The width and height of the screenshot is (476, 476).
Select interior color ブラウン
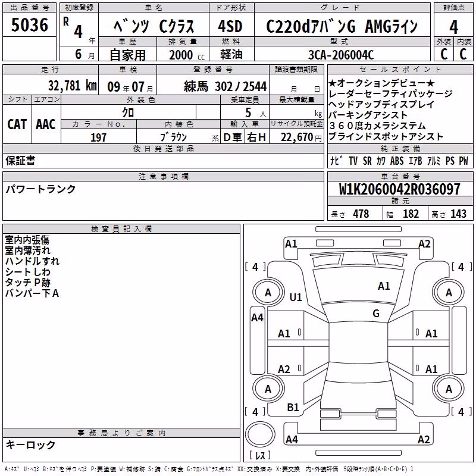click(x=174, y=137)
